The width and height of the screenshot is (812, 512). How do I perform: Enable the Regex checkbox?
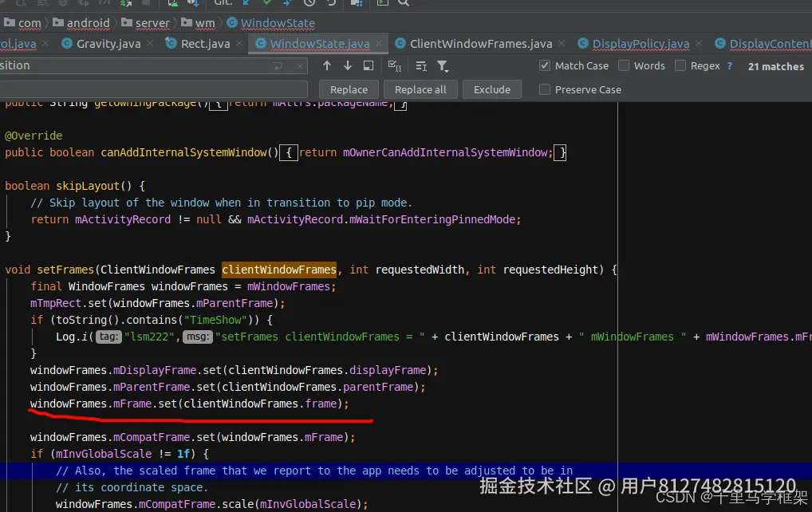coord(680,65)
